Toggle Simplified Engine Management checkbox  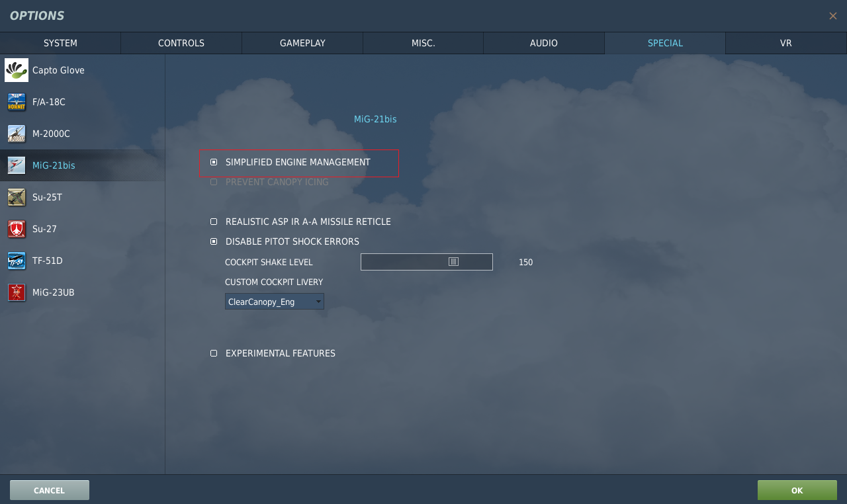tap(214, 162)
